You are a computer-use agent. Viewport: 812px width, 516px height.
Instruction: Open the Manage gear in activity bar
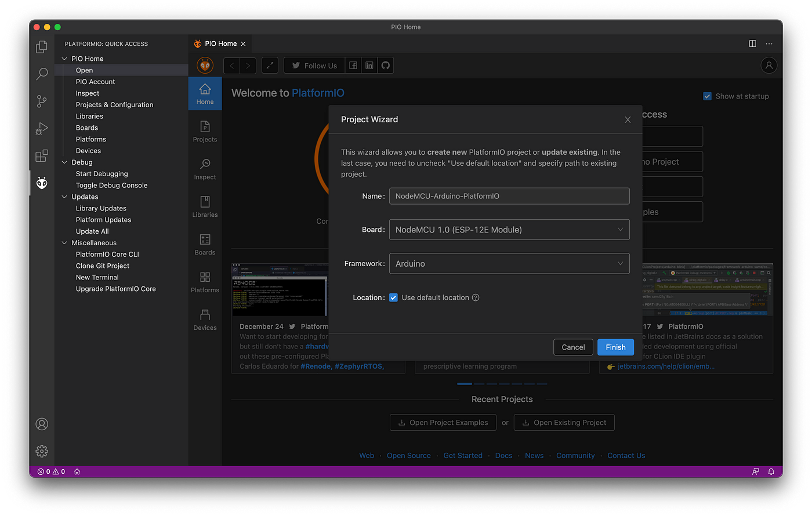click(42, 451)
